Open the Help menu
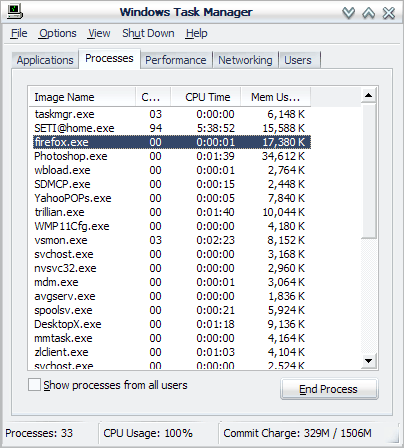The image size is (404, 448). tap(197, 33)
